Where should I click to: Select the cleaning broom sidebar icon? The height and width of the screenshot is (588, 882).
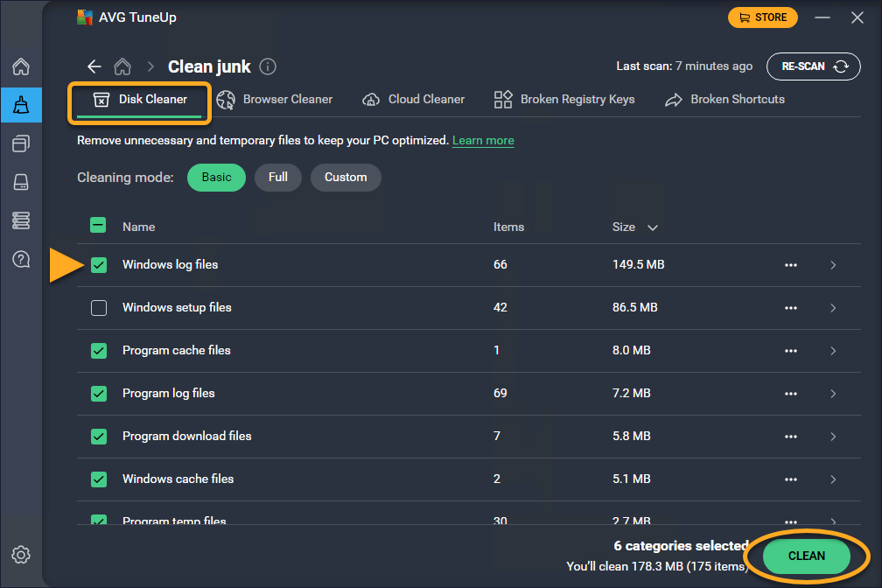click(21, 105)
